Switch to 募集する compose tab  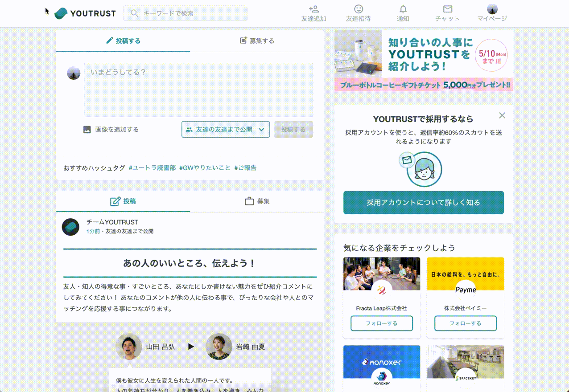pyautogui.click(x=257, y=41)
